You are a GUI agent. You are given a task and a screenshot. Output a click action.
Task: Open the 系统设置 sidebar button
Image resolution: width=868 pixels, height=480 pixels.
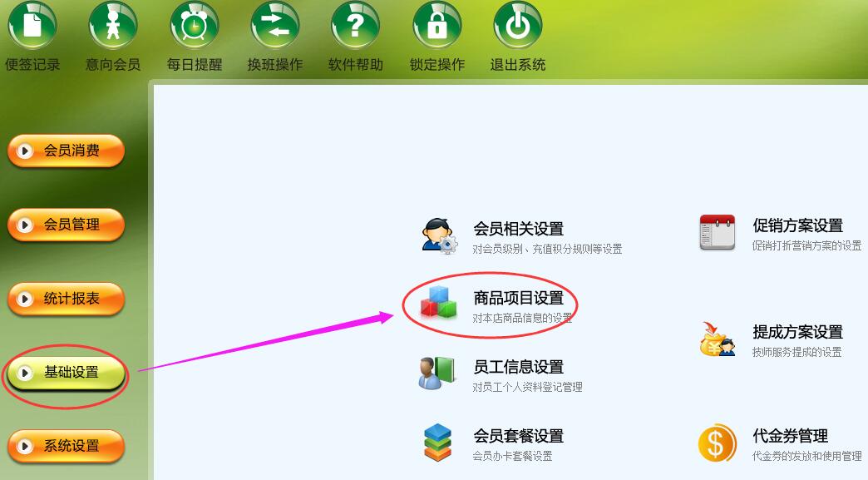tap(66, 446)
